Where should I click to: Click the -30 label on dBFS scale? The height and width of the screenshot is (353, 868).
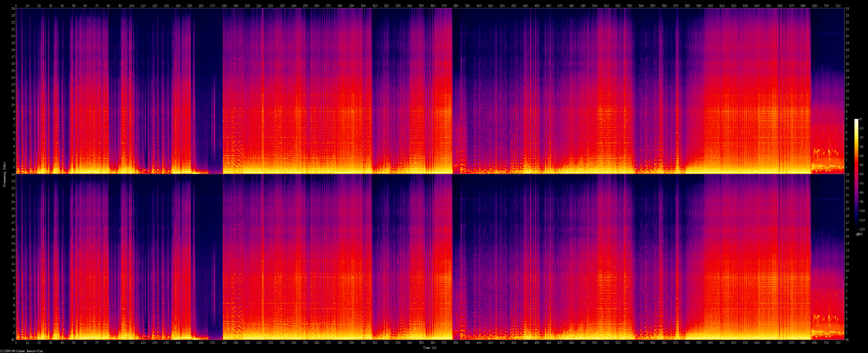[x=861, y=147]
